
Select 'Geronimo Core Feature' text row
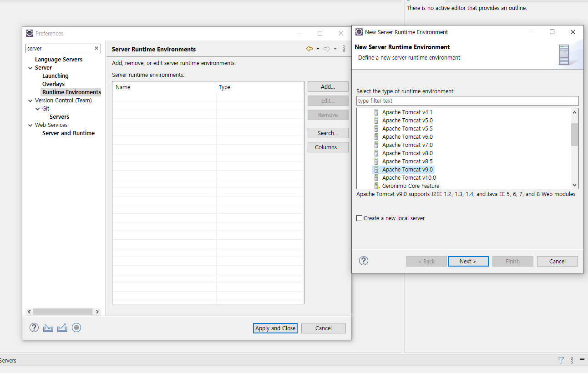point(411,186)
